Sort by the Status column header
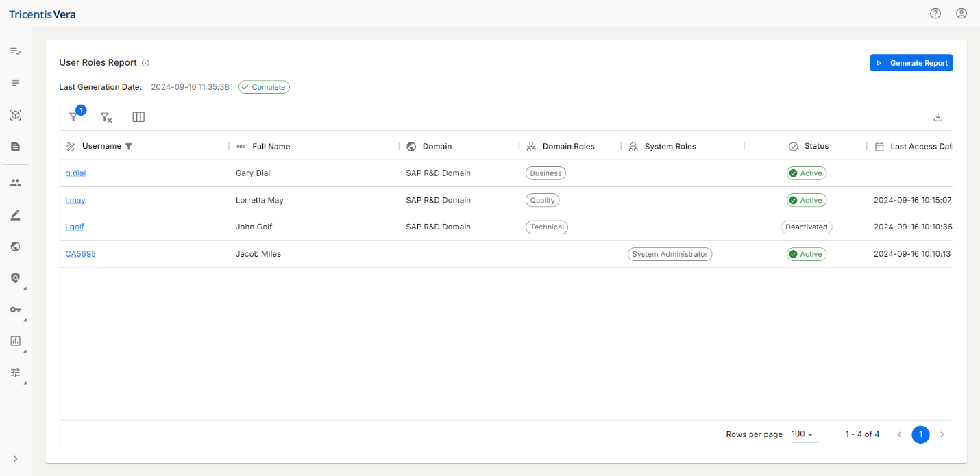This screenshot has width=980, height=476. (816, 146)
